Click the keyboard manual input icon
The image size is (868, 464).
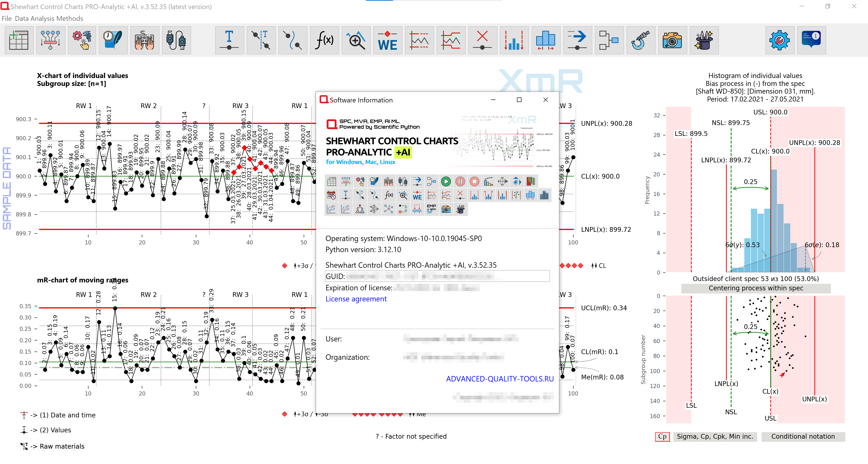click(145, 40)
